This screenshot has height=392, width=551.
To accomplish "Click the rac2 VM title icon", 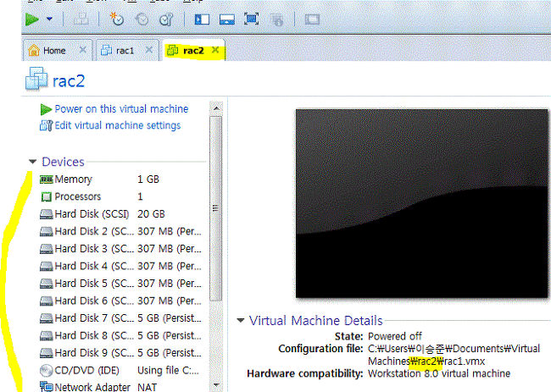I will (36, 79).
